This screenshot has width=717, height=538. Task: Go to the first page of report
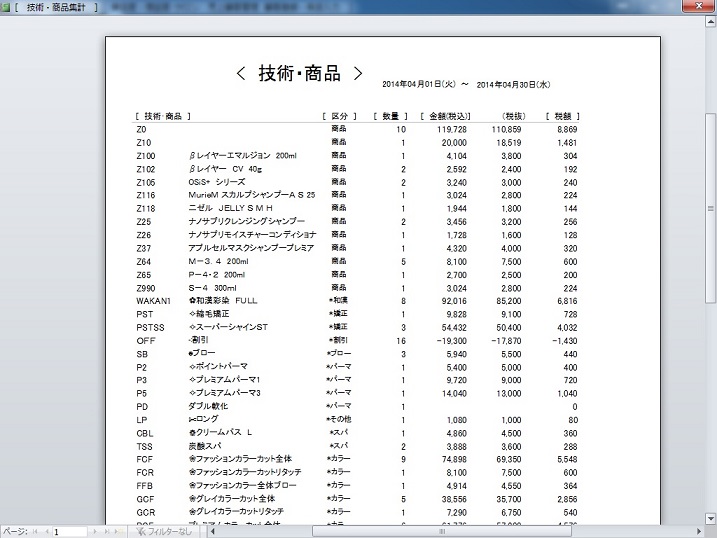pyautogui.click(x=35, y=532)
